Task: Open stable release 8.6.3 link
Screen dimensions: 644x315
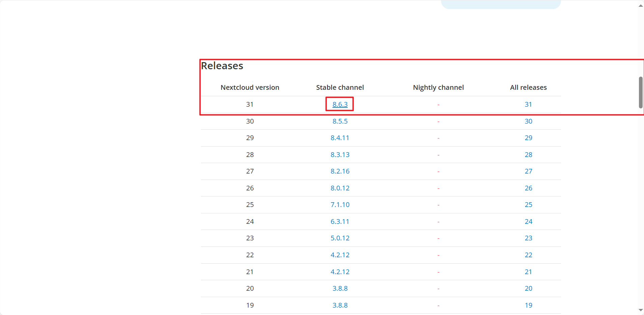Action: point(340,104)
